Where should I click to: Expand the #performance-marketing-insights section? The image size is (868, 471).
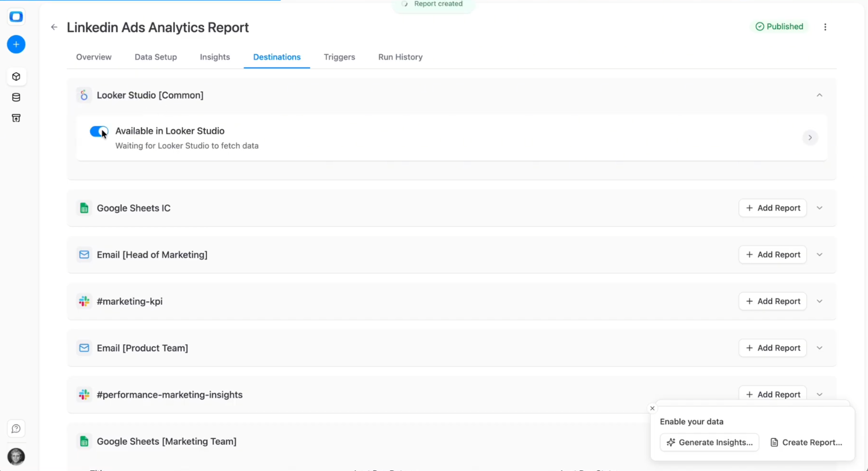(x=819, y=394)
